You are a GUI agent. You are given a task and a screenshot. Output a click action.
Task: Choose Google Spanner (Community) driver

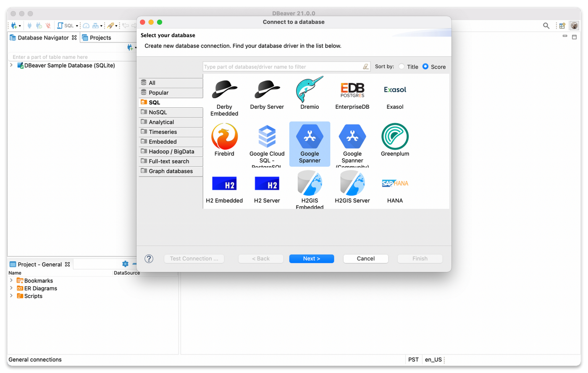tap(352, 145)
